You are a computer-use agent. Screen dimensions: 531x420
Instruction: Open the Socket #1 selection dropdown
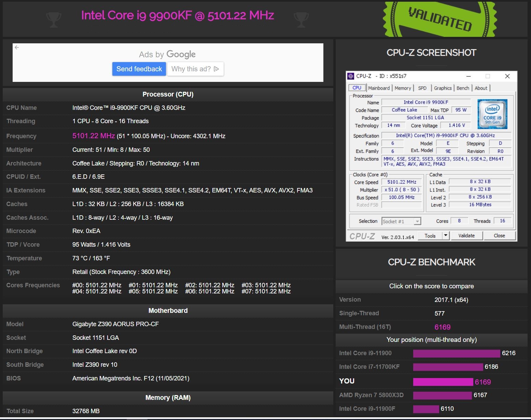coord(417,221)
